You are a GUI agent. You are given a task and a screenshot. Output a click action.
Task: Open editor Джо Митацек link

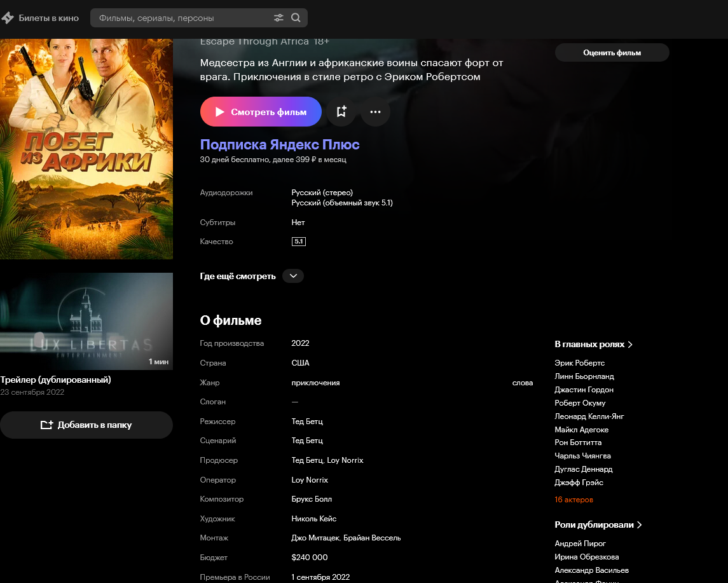(x=316, y=537)
